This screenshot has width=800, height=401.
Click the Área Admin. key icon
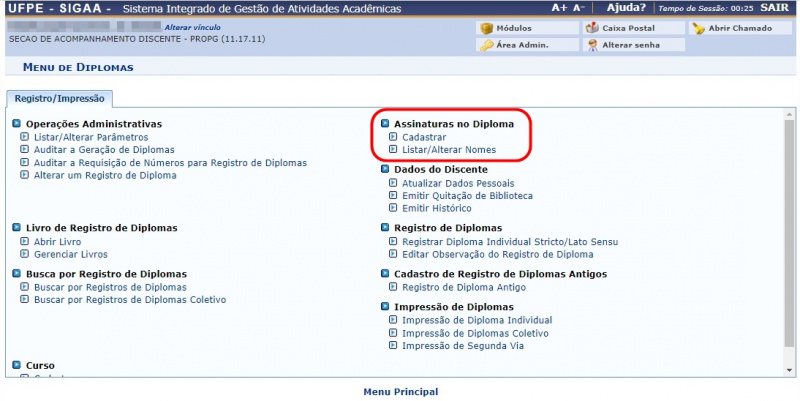pyautogui.click(x=486, y=45)
